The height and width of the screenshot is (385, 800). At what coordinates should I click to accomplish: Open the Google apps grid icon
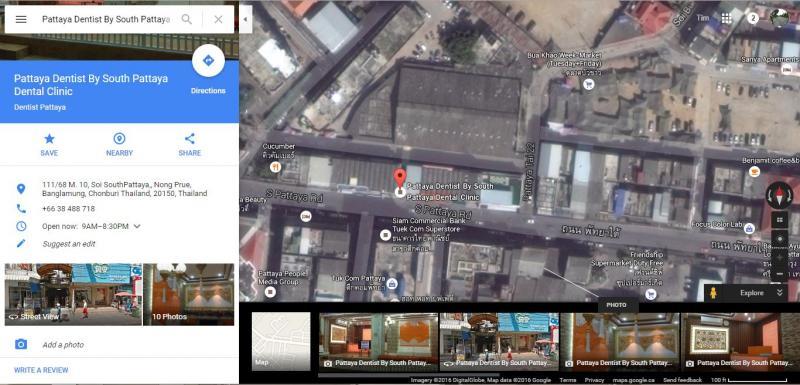(x=727, y=18)
